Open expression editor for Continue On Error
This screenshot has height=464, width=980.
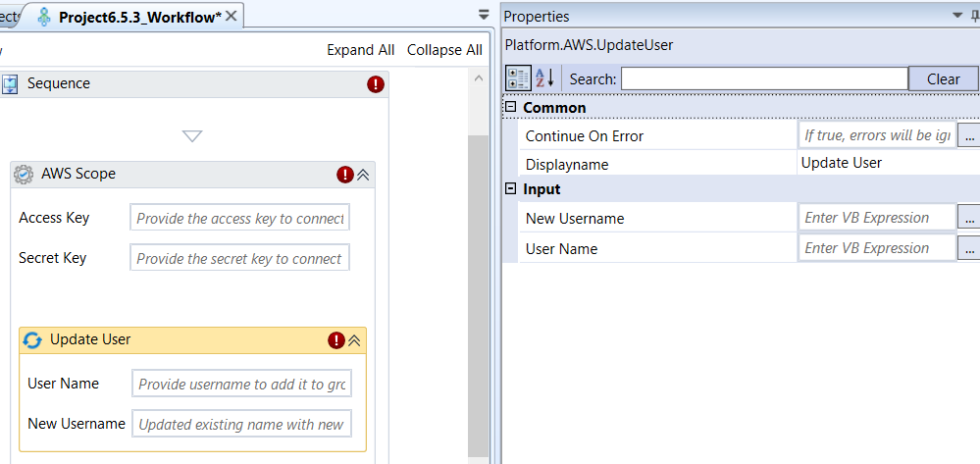click(x=969, y=135)
